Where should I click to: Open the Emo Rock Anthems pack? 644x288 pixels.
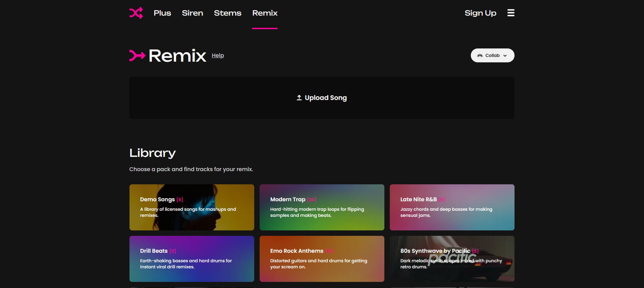[x=322, y=259]
